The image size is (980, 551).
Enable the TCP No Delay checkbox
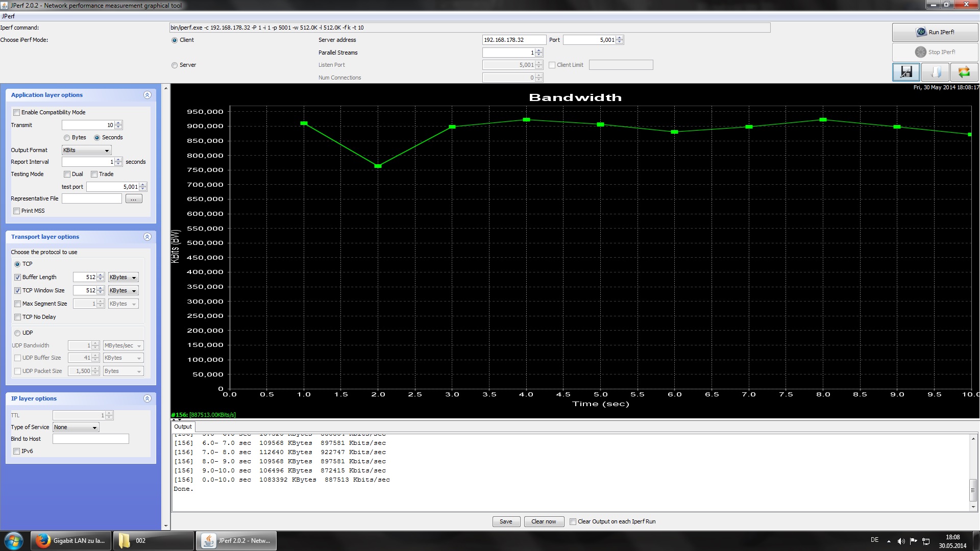(x=18, y=317)
